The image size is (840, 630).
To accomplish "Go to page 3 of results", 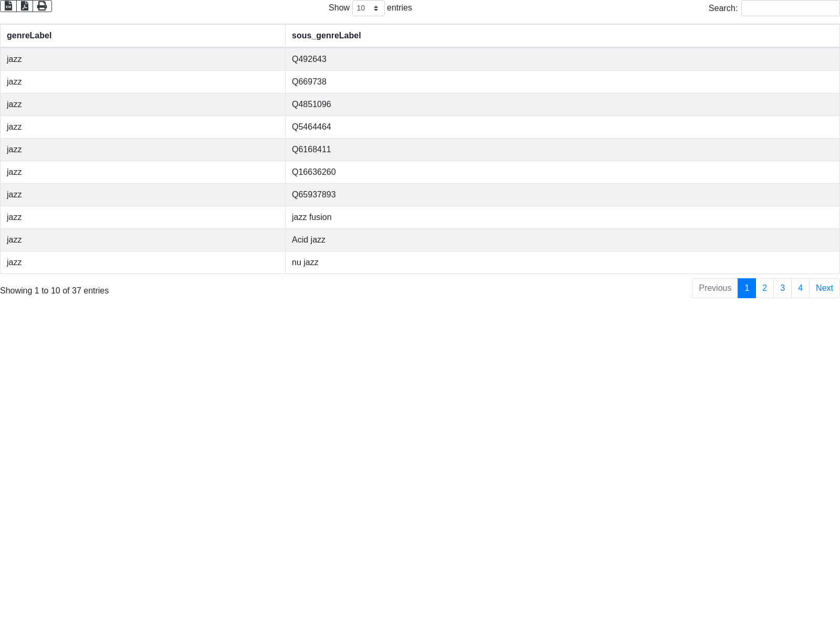I will pos(782,288).
